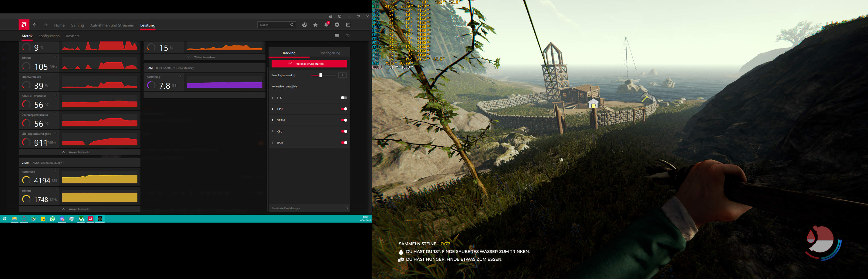Image resolution: width=868 pixels, height=279 pixels.
Task: Expand Weitere Kennzahlen under CPU usage
Action: (x=204, y=57)
